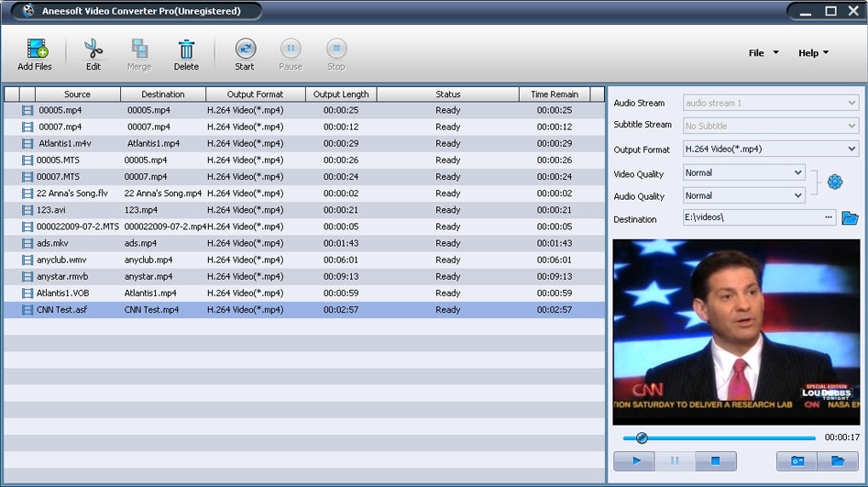Image resolution: width=868 pixels, height=487 pixels.
Task: Play the preview video
Action: click(637, 460)
